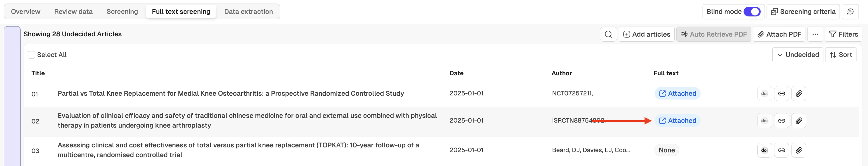The height and width of the screenshot is (166, 868).
Task: Click the Add articles button
Action: point(646,35)
